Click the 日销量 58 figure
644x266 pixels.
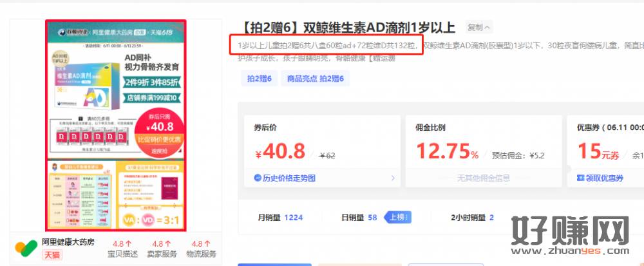[x=359, y=218]
